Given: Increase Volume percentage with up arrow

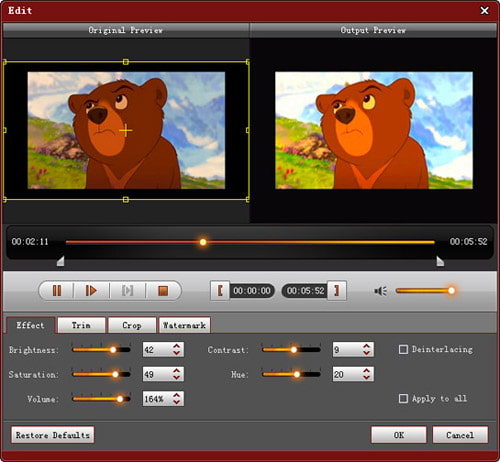Looking at the screenshot, I should [x=177, y=395].
